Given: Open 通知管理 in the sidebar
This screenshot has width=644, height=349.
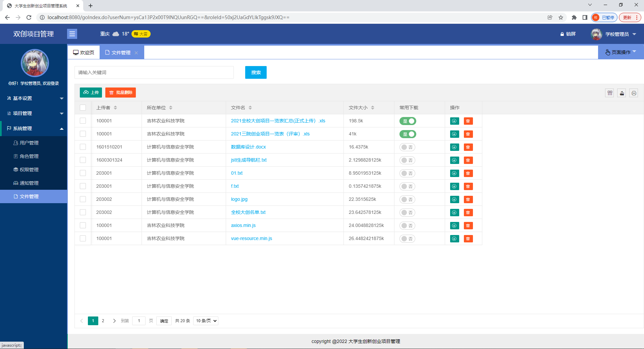Looking at the screenshot, I should point(34,183).
